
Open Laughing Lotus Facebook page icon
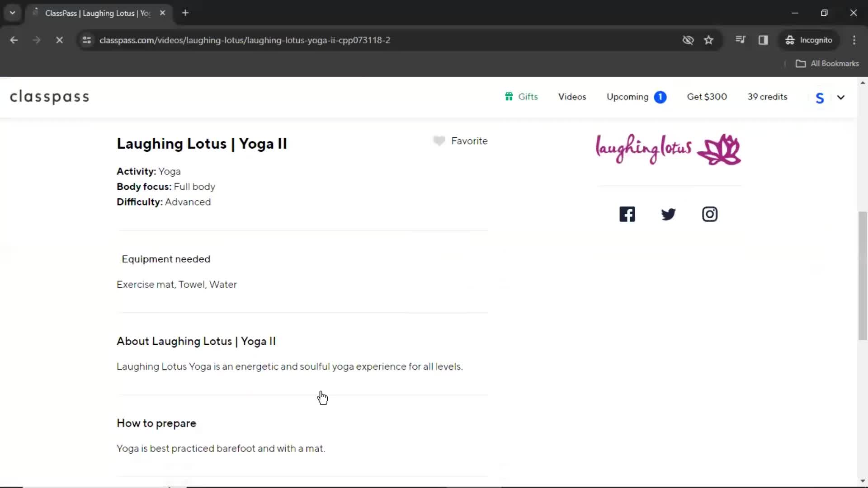tap(627, 214)
